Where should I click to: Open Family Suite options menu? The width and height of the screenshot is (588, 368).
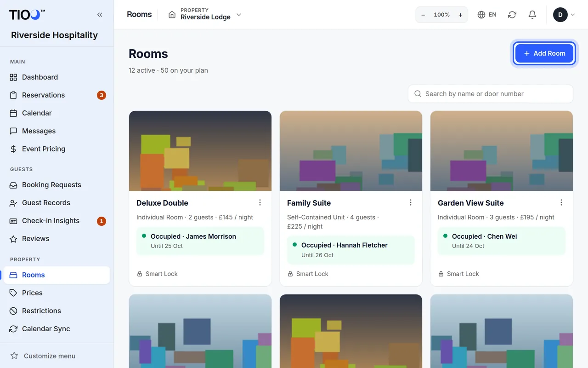point(411,203)
